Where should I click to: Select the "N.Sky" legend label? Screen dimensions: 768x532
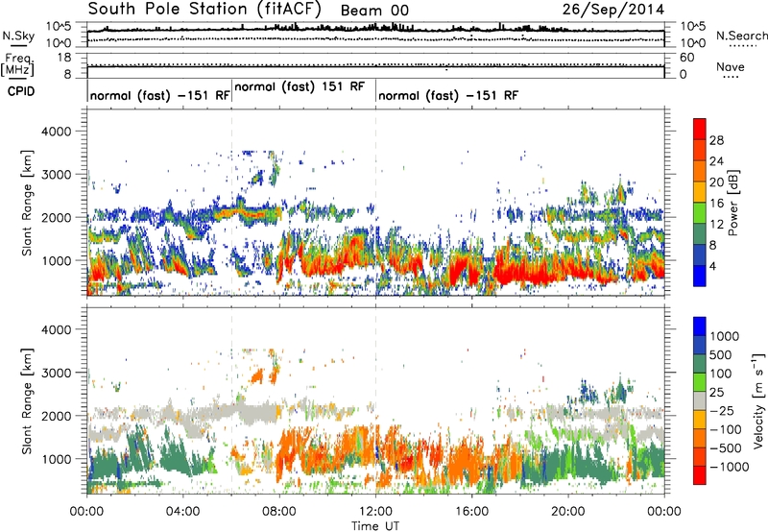pos(18,36)
